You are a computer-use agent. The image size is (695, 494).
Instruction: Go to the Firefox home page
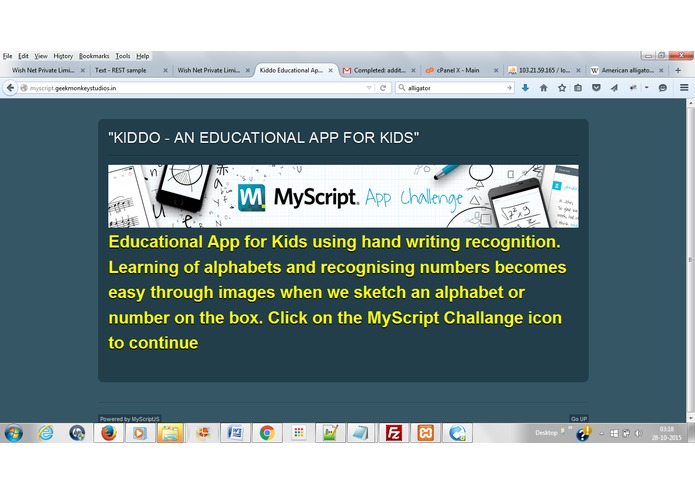pos(544,88)
